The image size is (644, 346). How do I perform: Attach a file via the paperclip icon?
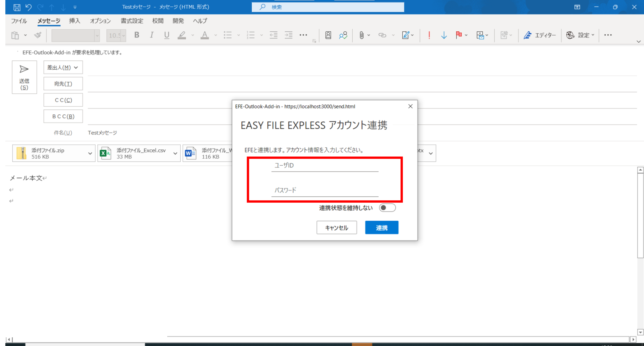[x=362, y=35]
